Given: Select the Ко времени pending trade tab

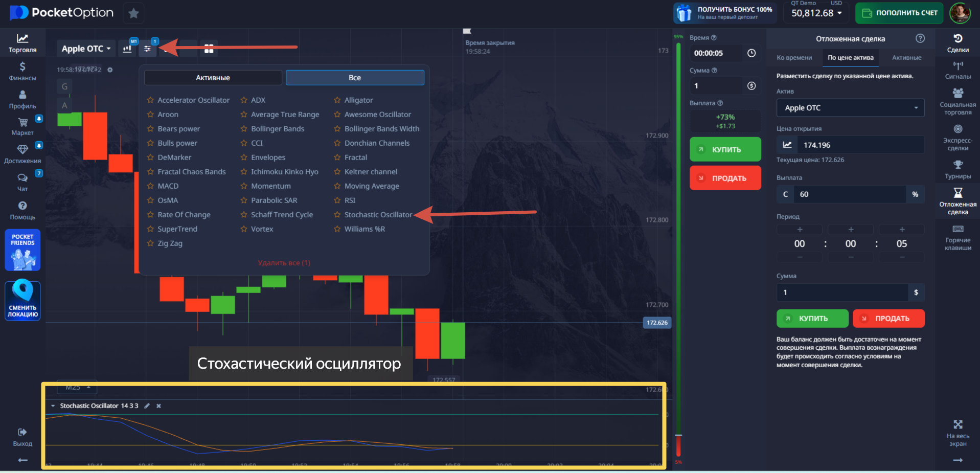Looking at the screenshot, I should pyautogui.click(x=794, y=58).
